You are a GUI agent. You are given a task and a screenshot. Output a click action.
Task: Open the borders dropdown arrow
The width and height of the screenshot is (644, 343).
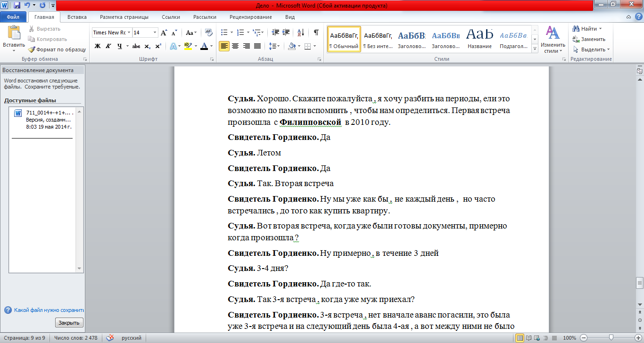point(315,46)
